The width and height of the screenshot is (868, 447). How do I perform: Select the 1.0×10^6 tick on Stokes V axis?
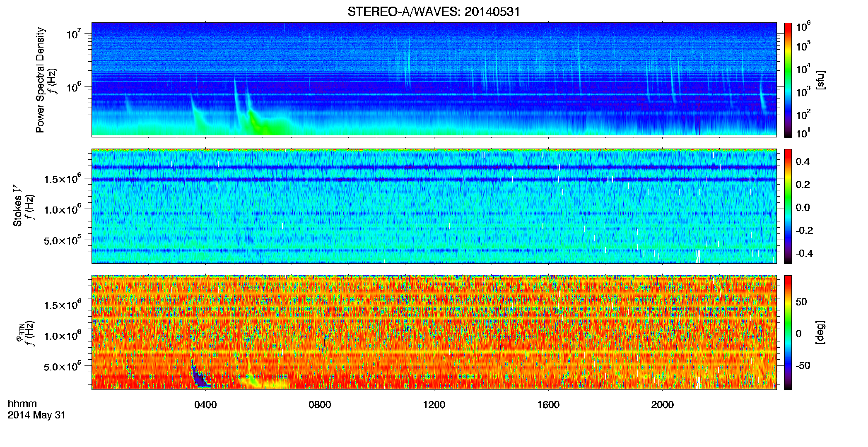click(63, 209)
